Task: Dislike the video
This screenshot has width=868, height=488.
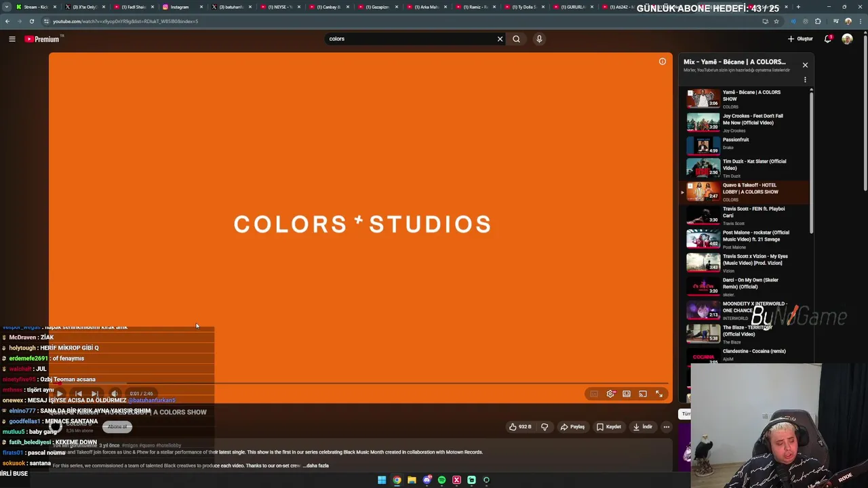Action: click(544, 427)
